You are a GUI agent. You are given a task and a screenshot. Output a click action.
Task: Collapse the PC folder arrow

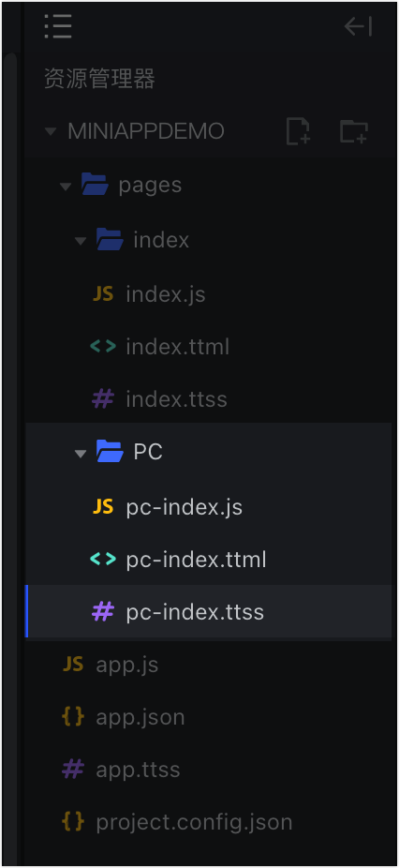81,454
